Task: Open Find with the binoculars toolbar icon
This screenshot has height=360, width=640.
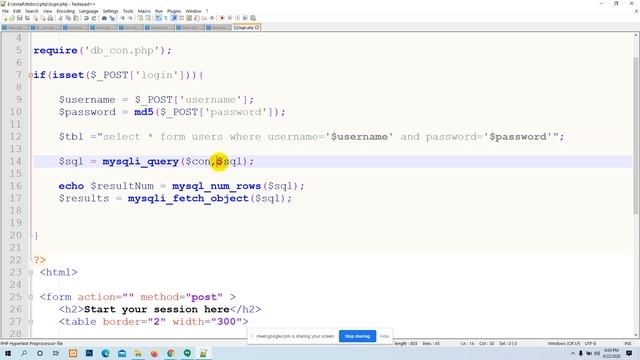Action: click(x=104, y=18)
